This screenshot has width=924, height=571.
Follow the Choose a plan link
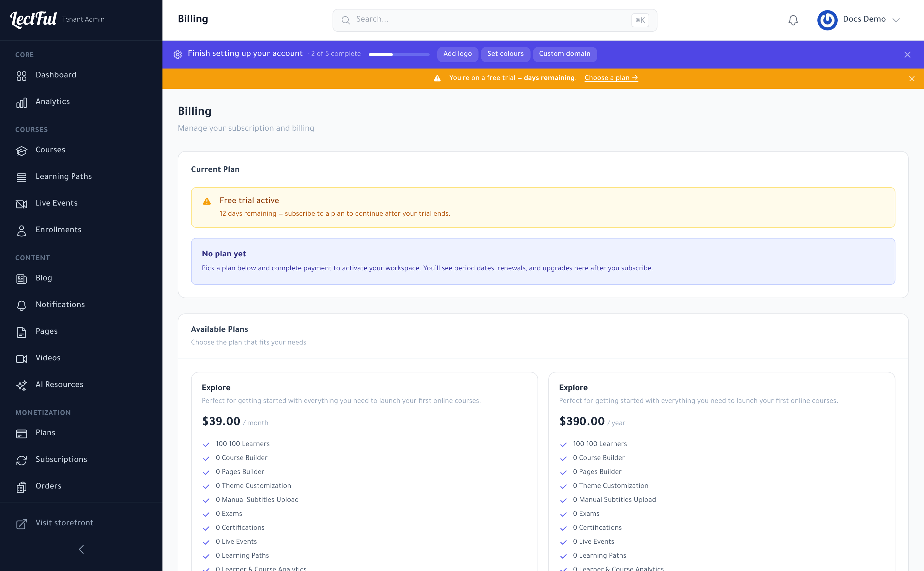coord(611,78)
